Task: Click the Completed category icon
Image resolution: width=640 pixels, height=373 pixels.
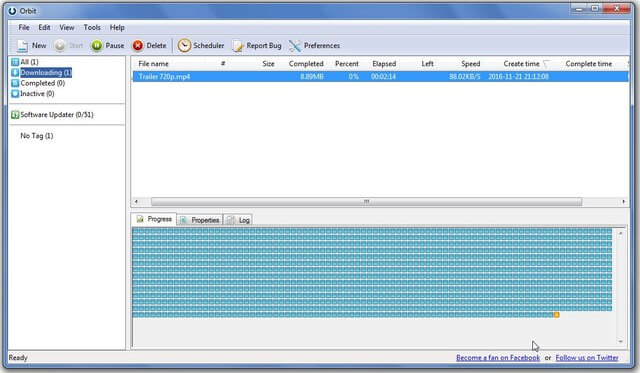Action: (15, 83)
